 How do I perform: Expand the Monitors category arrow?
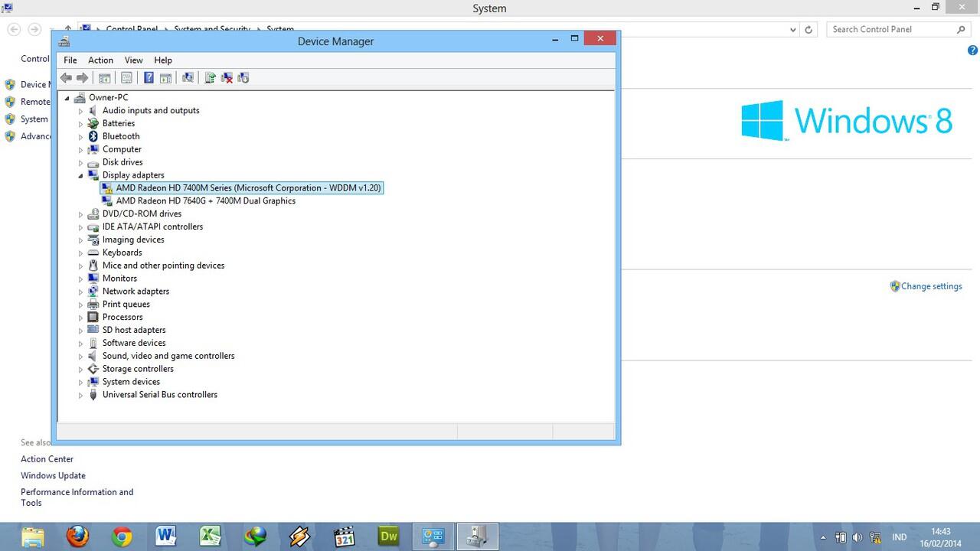click(80, 279)
